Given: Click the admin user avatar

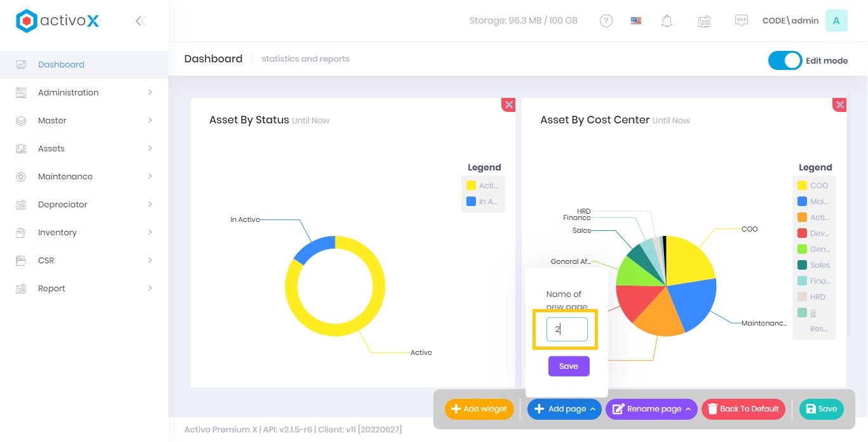Looking at the screenshot, I should coord(836,21).
